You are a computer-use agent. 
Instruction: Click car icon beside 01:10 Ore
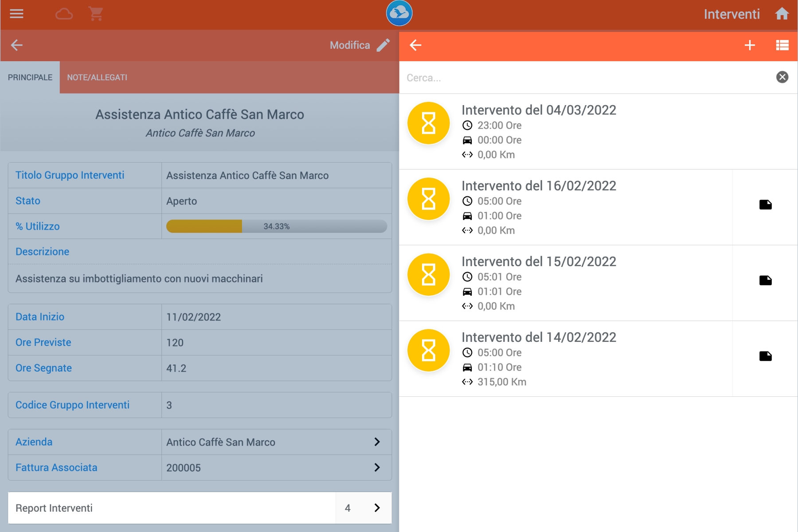pyautogui.click(x=467, y=368)
